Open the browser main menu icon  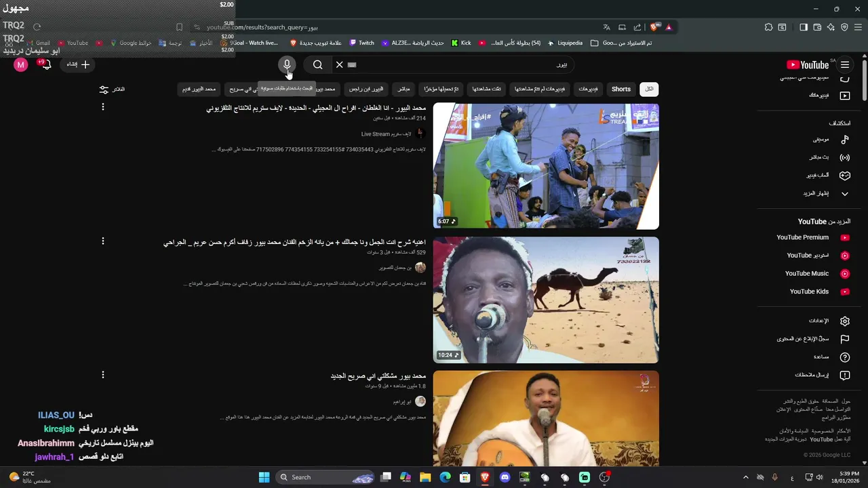click(858, 27)
